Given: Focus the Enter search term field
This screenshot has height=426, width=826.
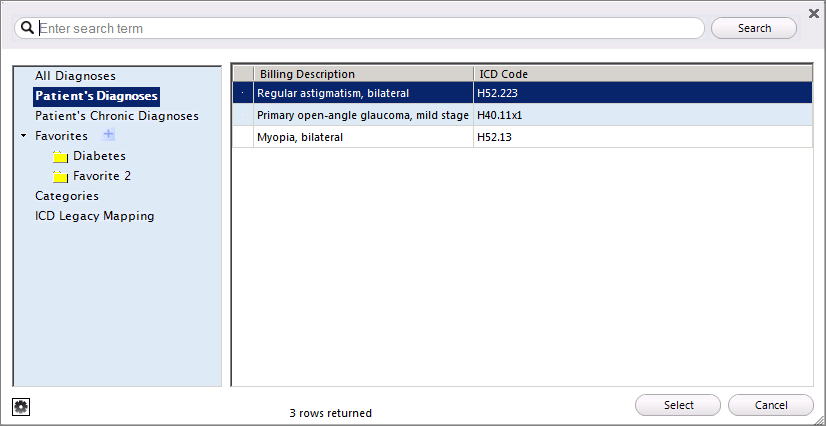Looking at the screenshot, I should pyautogui.click(x=359, y=28).
